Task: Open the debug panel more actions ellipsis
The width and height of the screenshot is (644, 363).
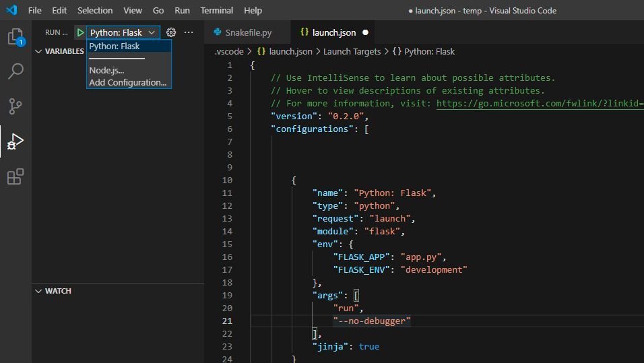Action: [189, 32]
